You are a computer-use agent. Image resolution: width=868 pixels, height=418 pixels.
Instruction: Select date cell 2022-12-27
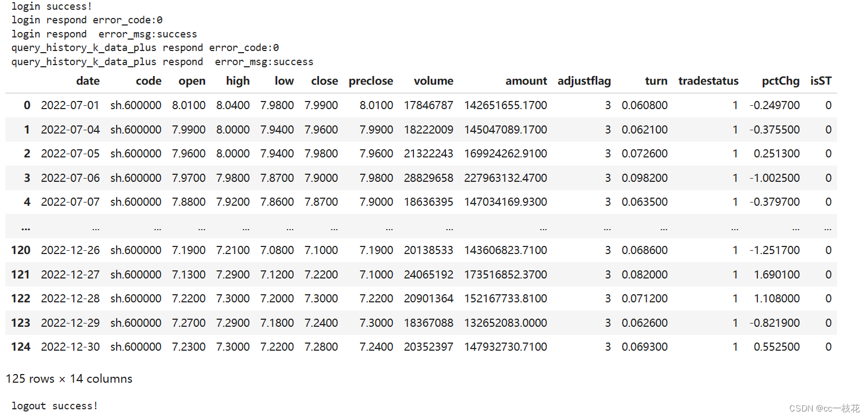pyautogui.click(x=71, y=275)
